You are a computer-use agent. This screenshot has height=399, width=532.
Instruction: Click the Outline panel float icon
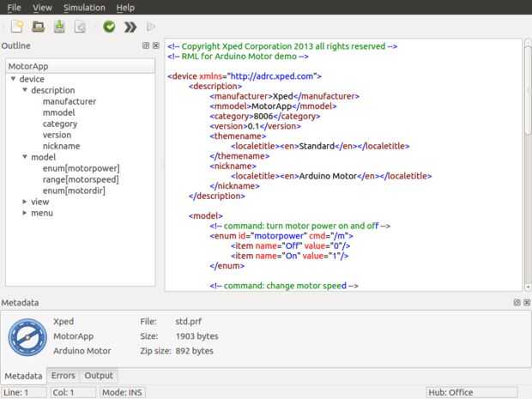tap(146, 45)
